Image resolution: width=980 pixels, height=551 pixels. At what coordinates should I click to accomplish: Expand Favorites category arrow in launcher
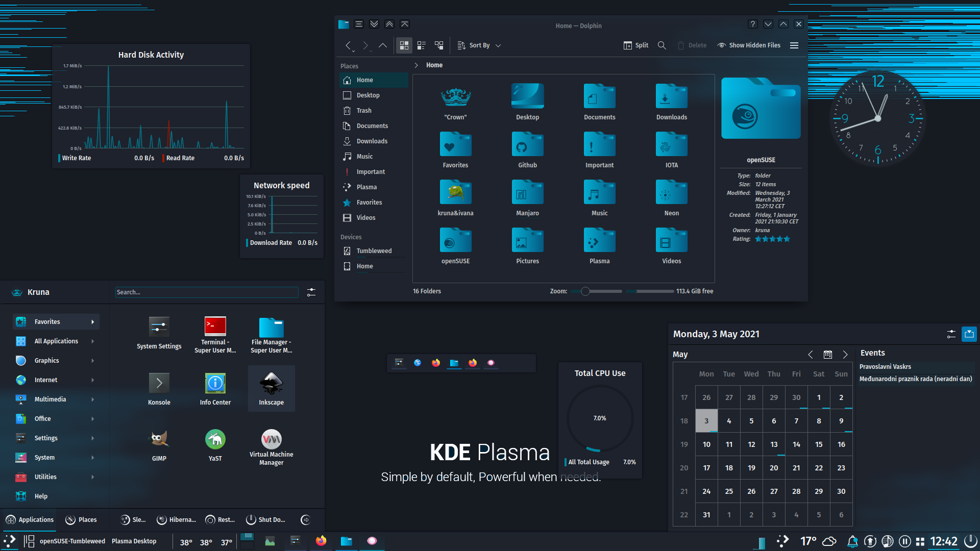tap(93, 322)
